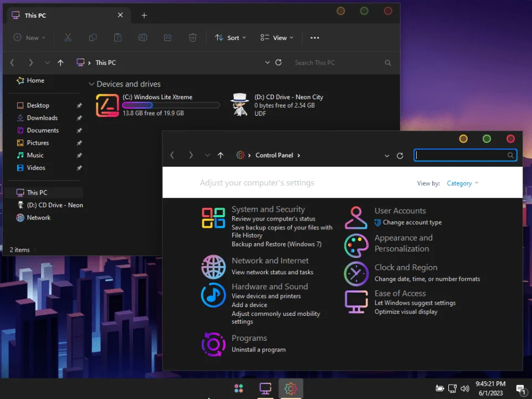Click Optimize visual display link
This screenshot has height=399, width=532.
(x=406, y=311)
